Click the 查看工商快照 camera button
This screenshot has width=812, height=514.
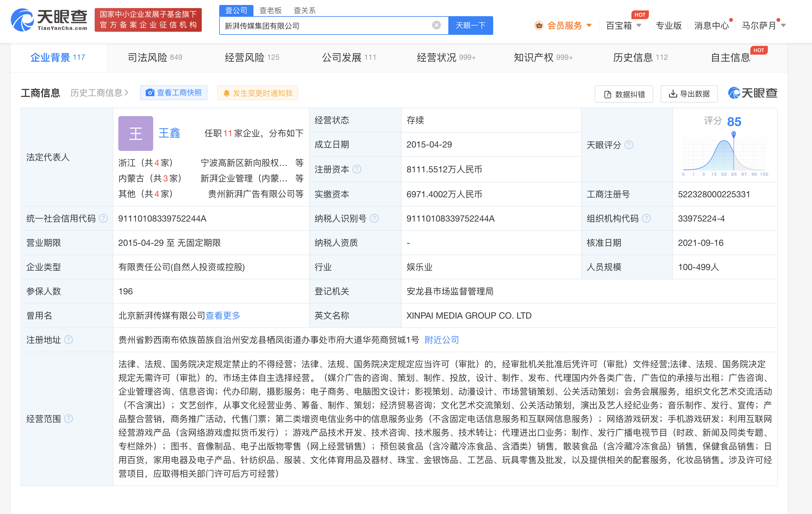(173, 93)
